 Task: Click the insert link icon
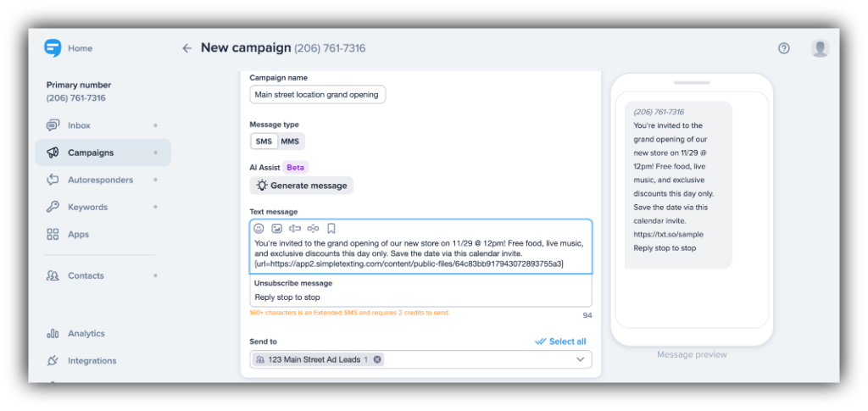coord(313,228)
